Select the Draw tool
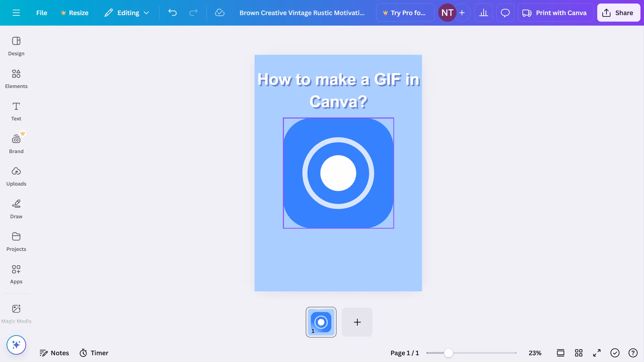The width and height of the screenshot is (644, 362). [x=16, y=209]
